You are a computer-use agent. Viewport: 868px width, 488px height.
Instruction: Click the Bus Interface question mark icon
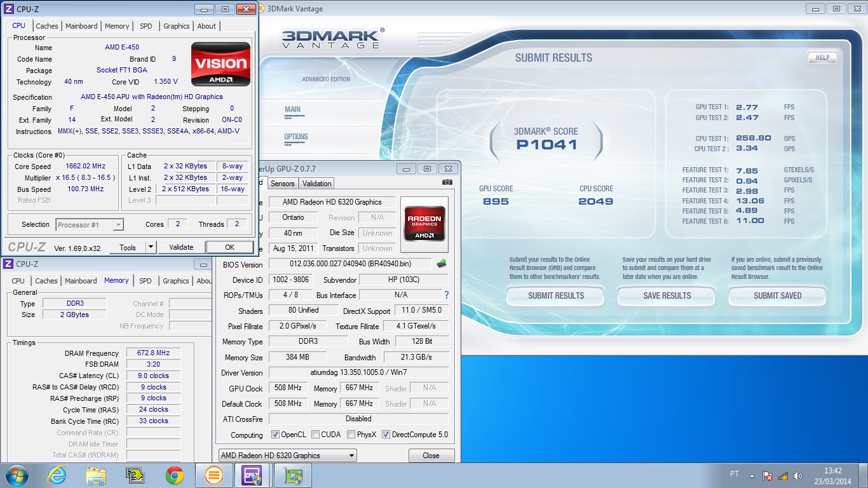point(447,295)
